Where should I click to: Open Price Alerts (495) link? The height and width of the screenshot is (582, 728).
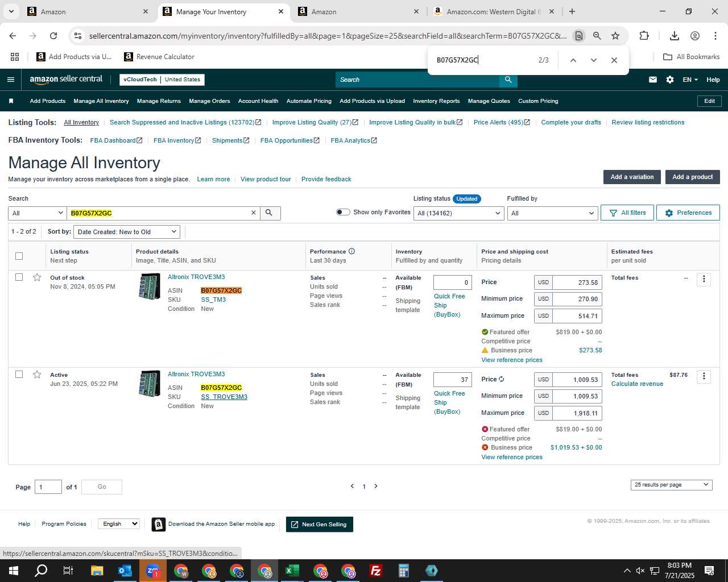tap(502, 122)
